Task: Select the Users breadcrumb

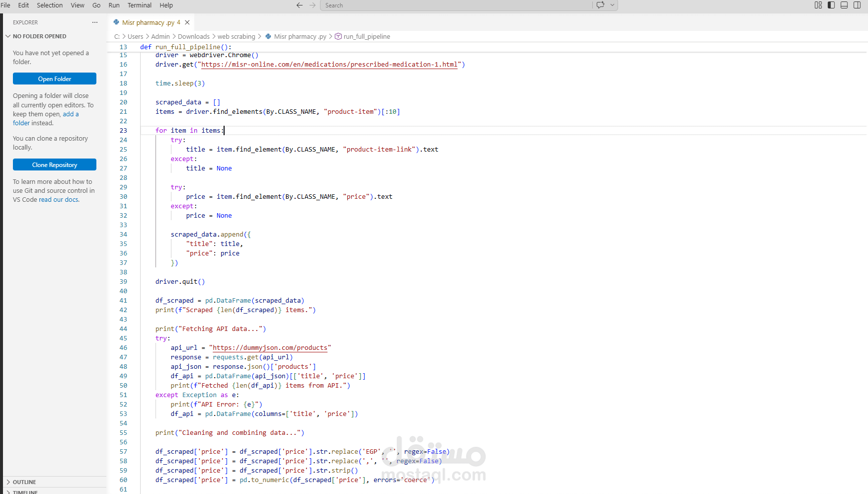Action: tap(135, 36)
